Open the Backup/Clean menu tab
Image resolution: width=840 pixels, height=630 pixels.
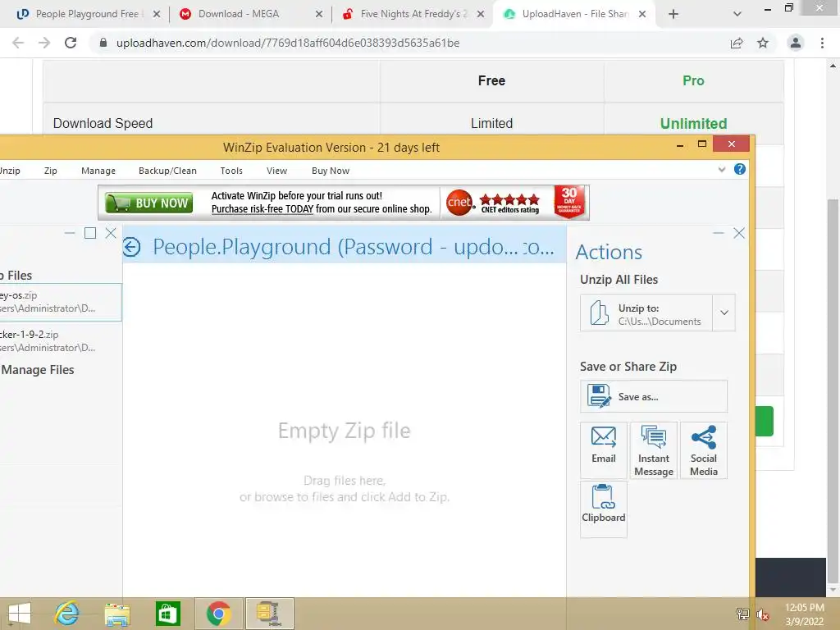167,171
